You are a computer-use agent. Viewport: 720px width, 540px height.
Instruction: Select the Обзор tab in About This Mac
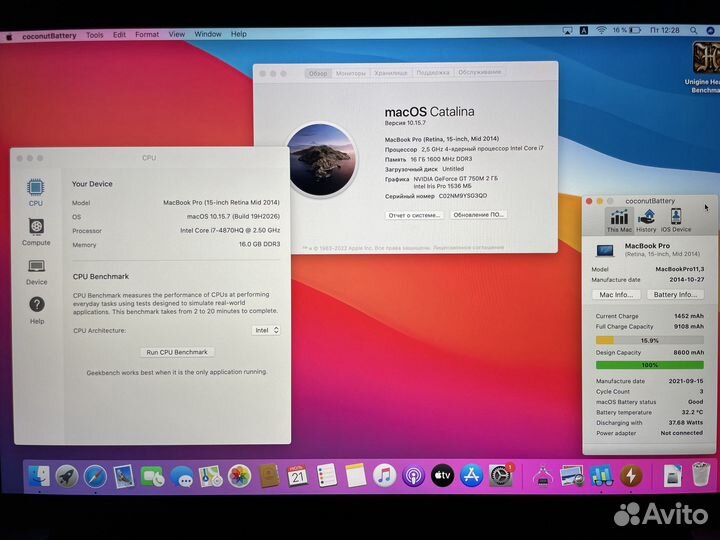click(318, 73)
